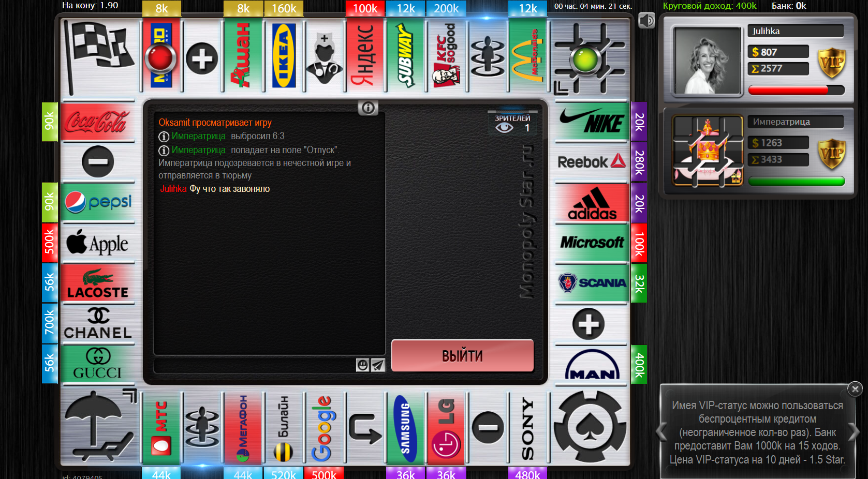The image size is (868, 479).
Task: Select the Adidas board cell
Action: coord(592,202)
